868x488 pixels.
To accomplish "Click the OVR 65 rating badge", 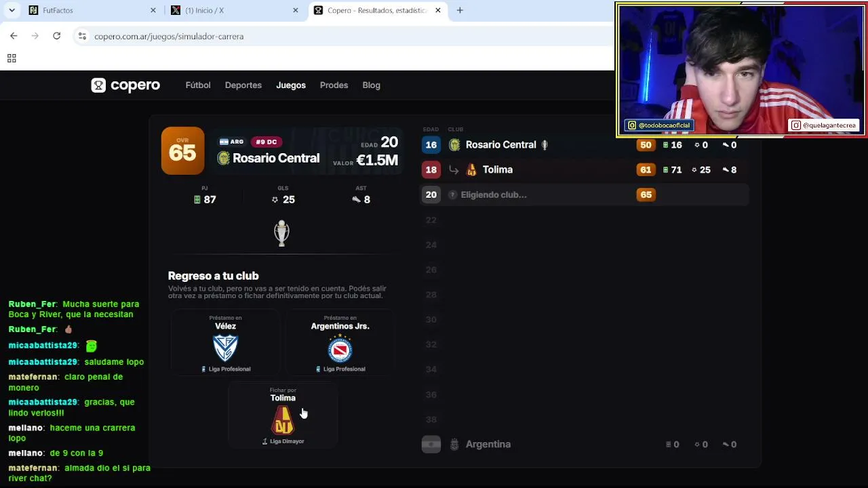I will click(x=182, y=150).
